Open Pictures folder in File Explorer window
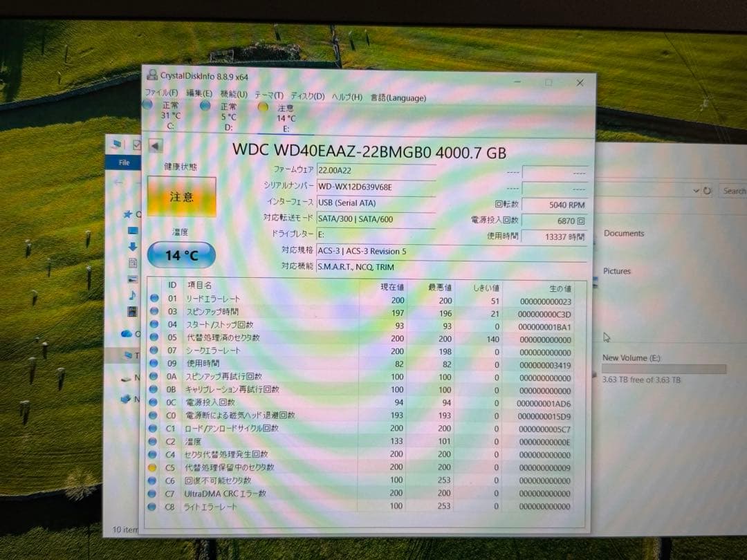Image resolution: width=747 pixels, height=560 pixels. click(x=617, y=271)
